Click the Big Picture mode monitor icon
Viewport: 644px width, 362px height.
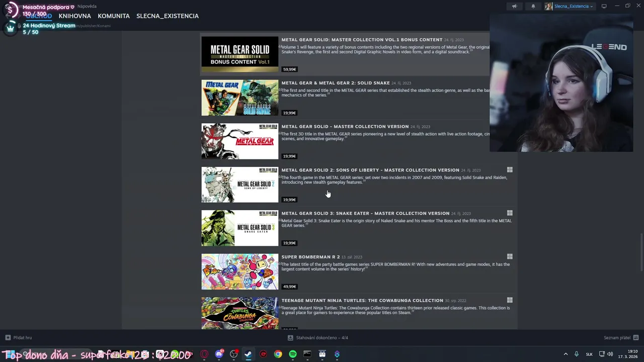pyautogui.click(x=604, y=6)
